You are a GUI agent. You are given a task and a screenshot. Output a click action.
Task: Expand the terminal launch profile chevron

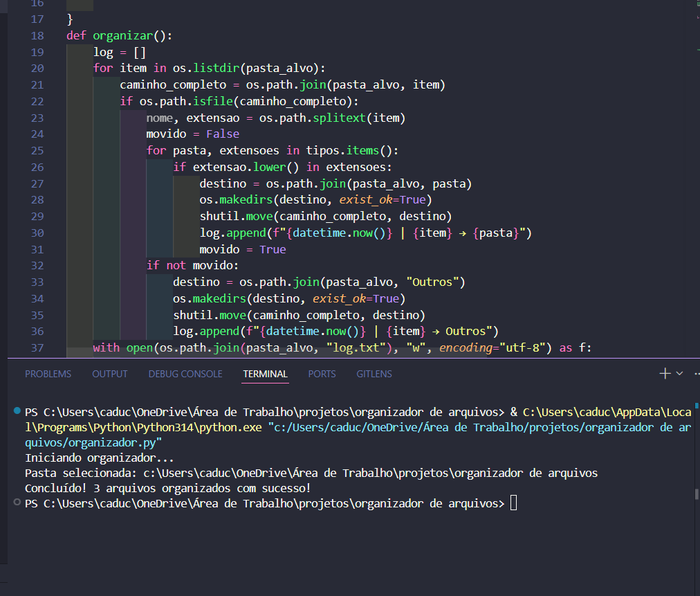pos(679,374)
